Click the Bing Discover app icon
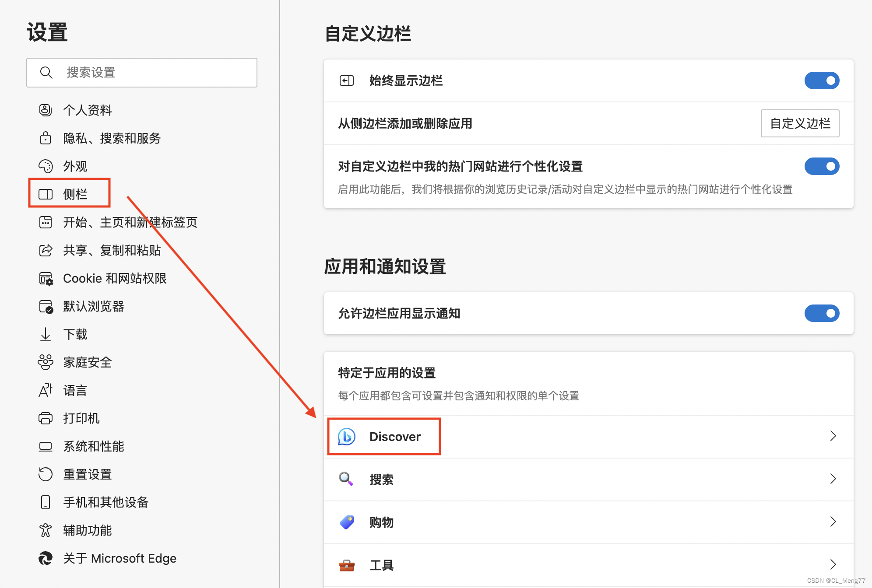This screenshot has height=588, width=872. click(347, 437)
